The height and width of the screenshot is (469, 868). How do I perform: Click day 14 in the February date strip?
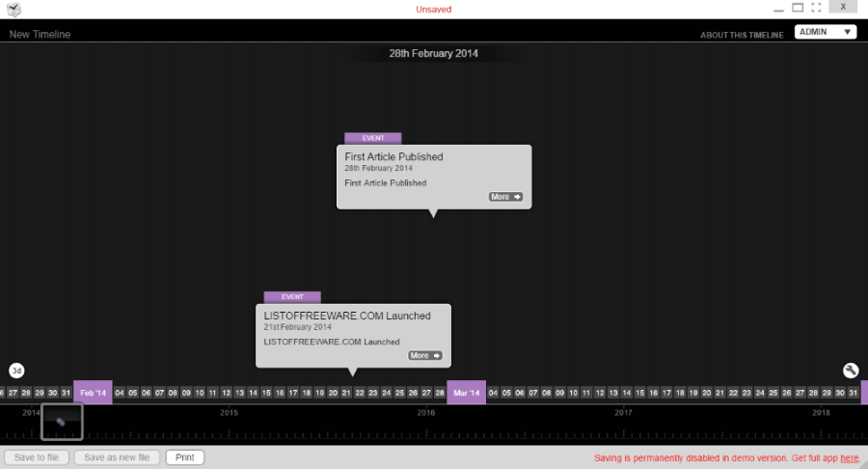click(x=253, y=393)
